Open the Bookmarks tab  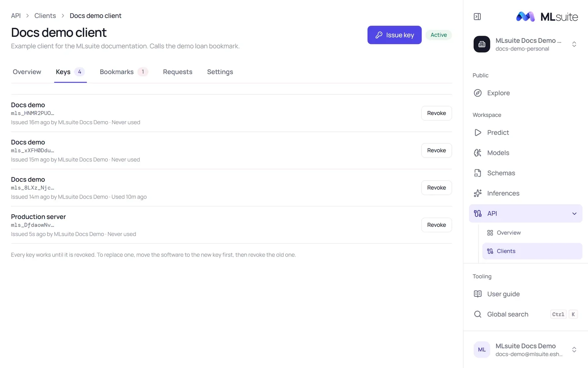124,72
